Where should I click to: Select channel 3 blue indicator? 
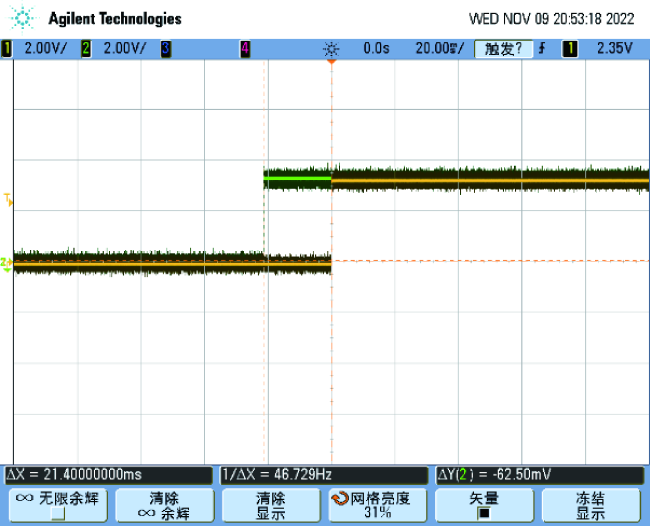point(164,48)
